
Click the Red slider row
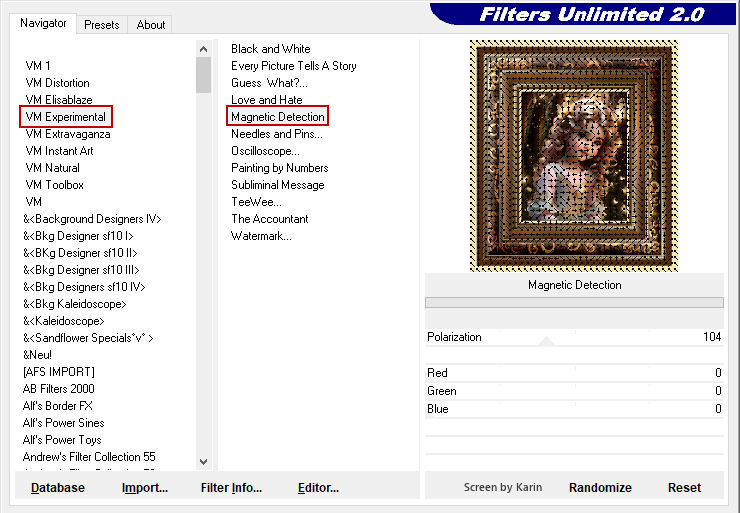(573, 373)
